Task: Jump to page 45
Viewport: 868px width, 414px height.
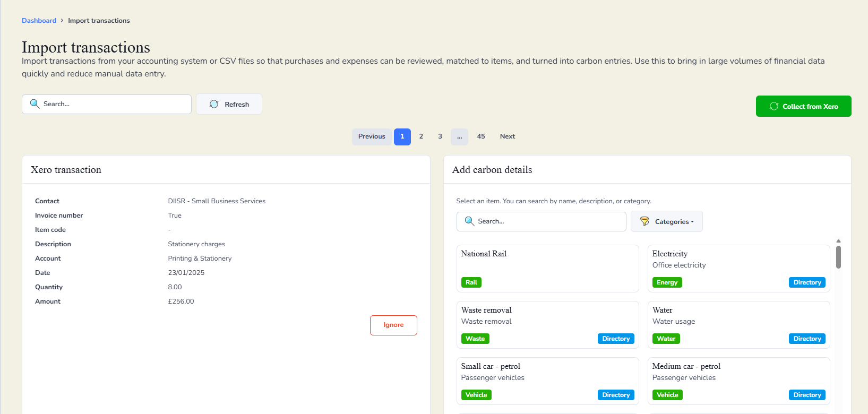Action: click(481, 136)
